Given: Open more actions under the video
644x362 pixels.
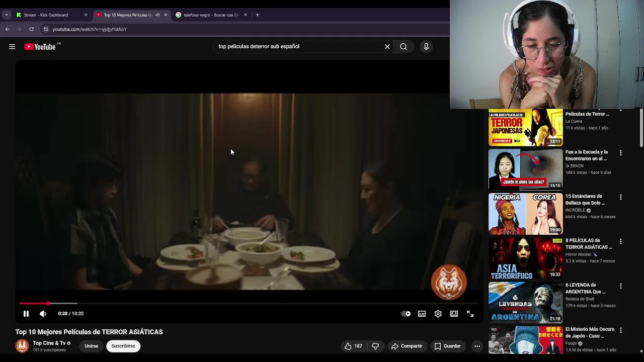Looking at the screenshot, I should 477,346.
